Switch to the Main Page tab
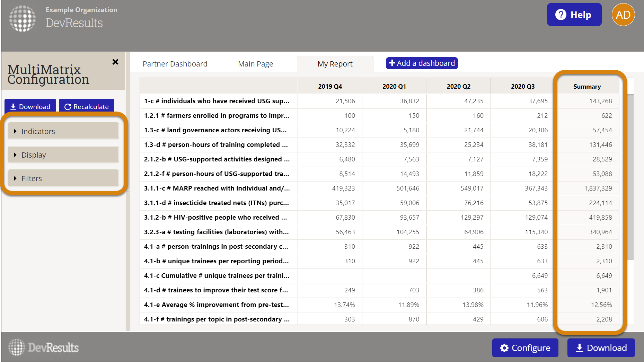 (x=256, y=64)
